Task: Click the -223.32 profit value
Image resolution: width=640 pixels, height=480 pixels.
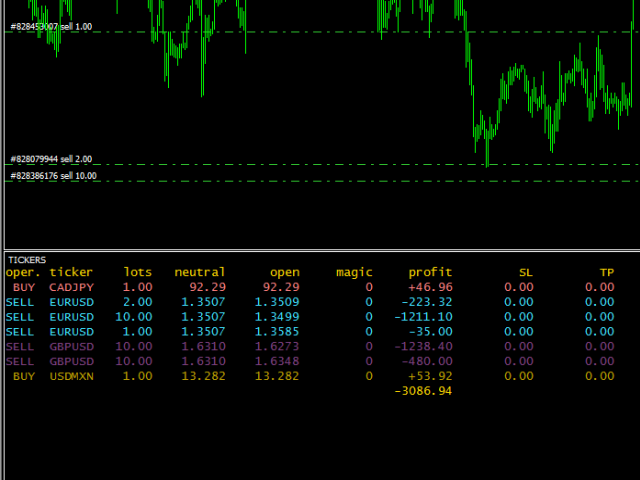Action: tap(427, 302)
